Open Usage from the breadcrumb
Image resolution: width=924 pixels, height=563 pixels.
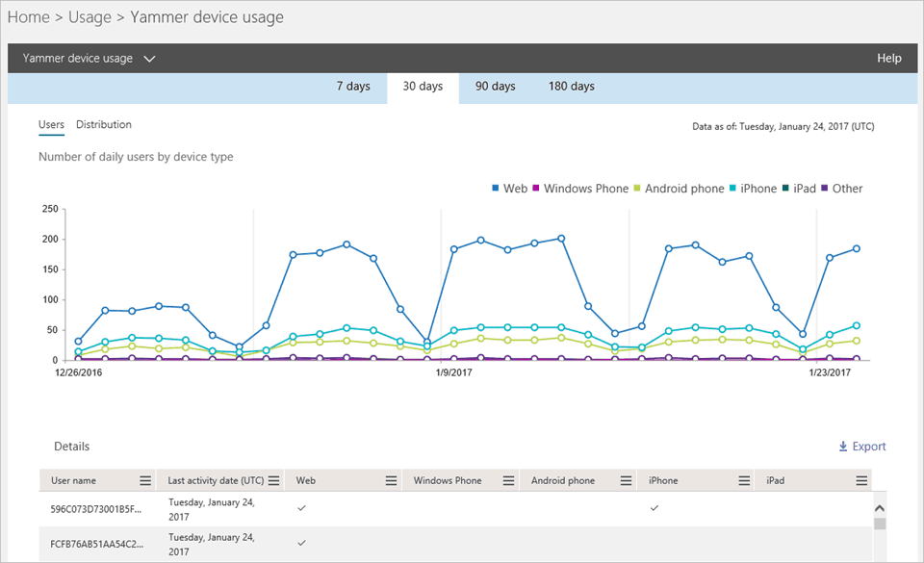(x=90, y=16)
